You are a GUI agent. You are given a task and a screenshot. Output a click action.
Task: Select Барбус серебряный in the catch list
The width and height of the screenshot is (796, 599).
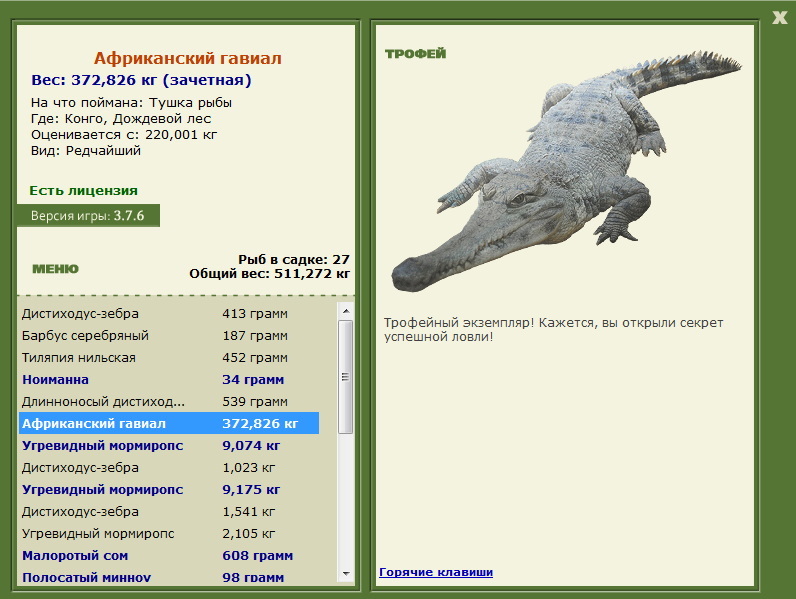tap(169, 336)
